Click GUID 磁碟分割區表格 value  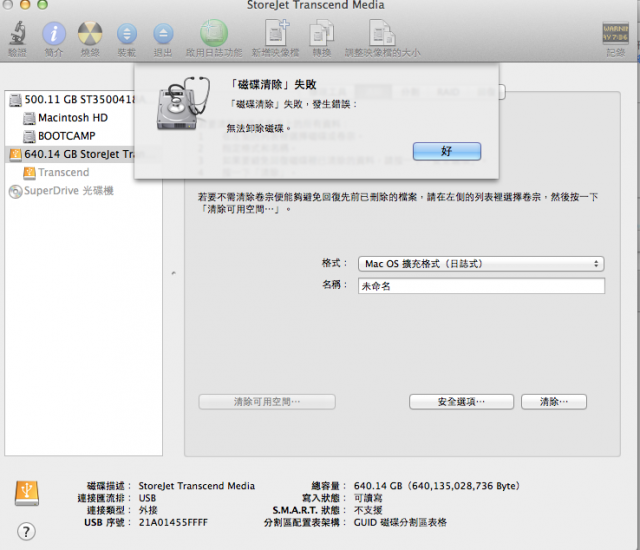click(400, 522)
